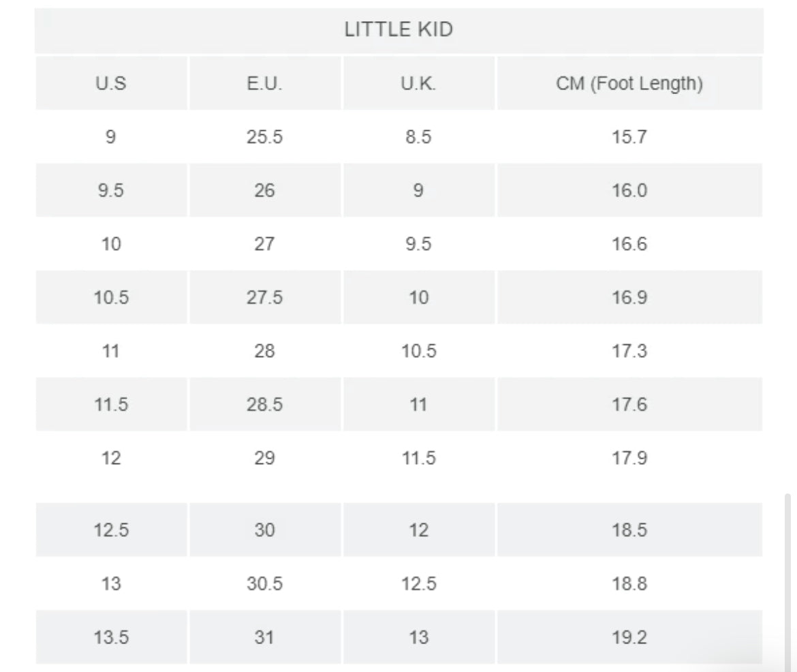This screenshot has height=672, width=797.
Task: Select U.S size 11 cell
Action: [111, 351]
